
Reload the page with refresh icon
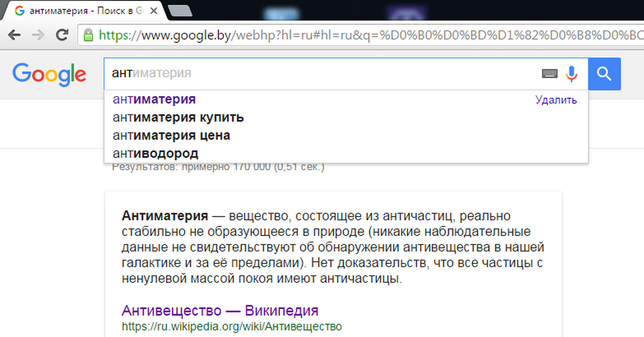(x=62, y=35)
